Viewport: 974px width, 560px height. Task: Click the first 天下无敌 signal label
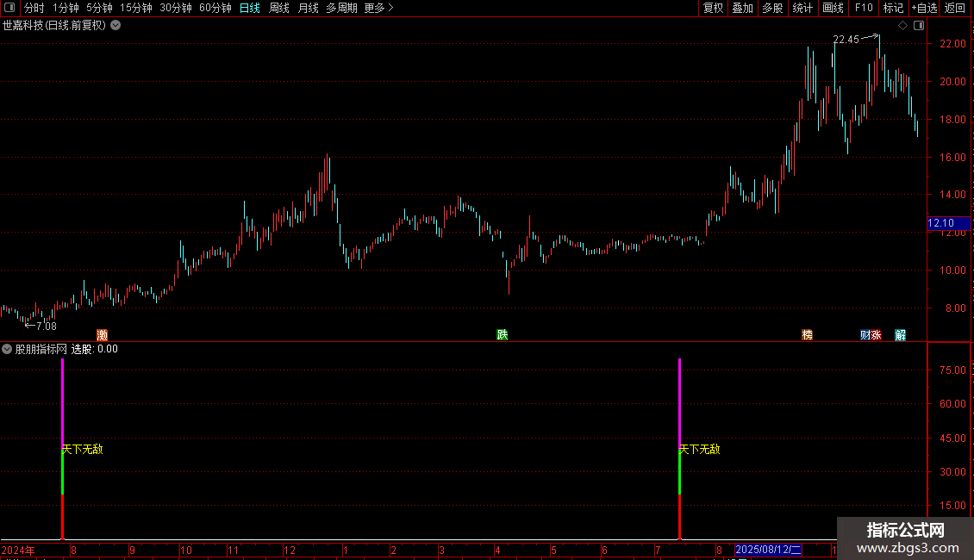pos(83,449)
